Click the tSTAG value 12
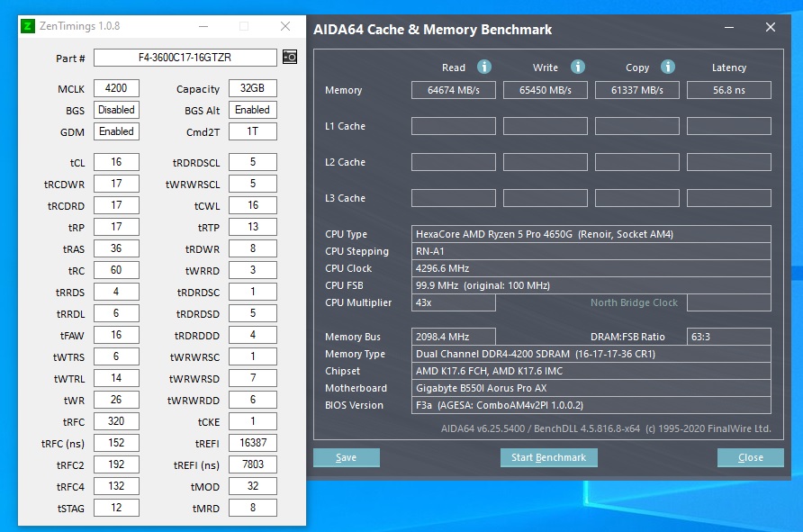 (116, 508)
